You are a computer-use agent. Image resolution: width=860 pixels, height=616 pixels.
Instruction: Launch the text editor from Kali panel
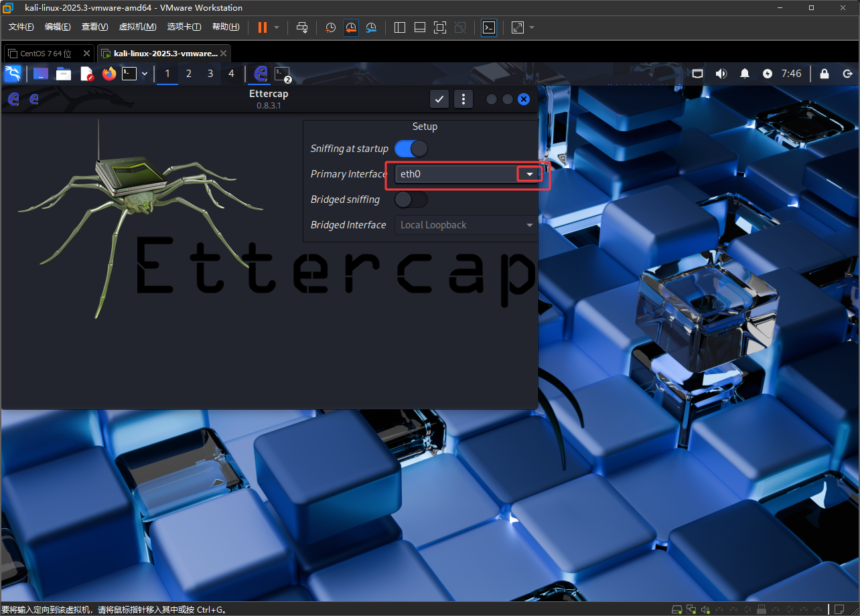(86, 74)
